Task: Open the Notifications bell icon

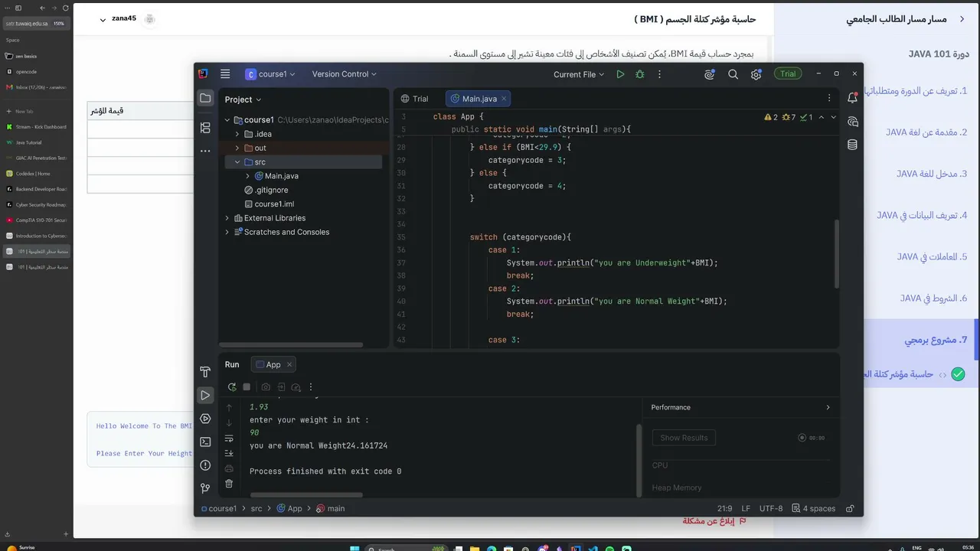Action: [852, 98]
